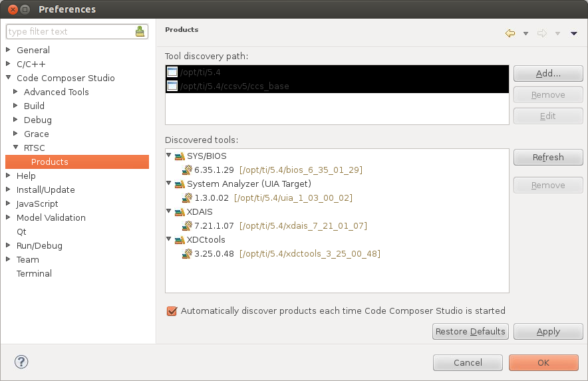Click the help question mark icon
The width and height of the screenshot is (588, 381).
tap(22, 362)
